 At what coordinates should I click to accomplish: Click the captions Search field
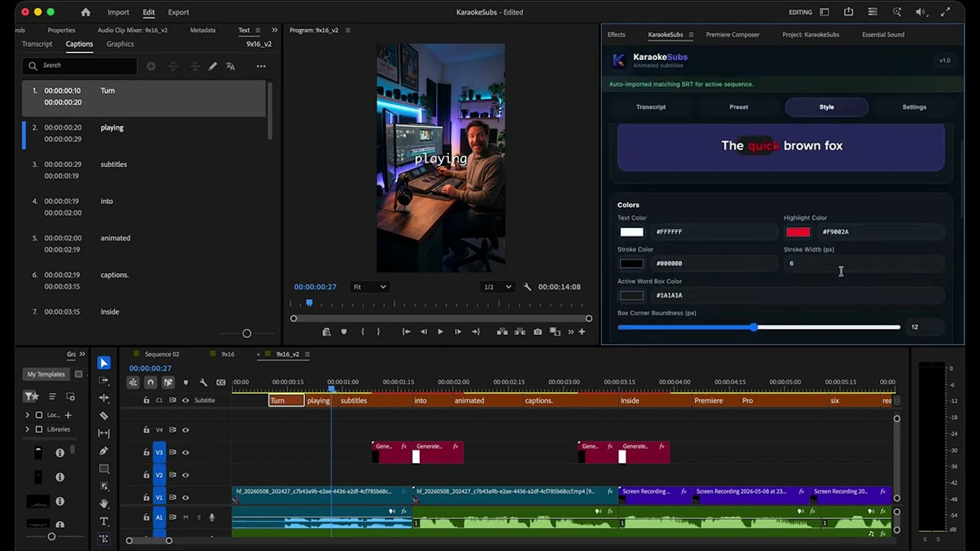point(80,66)
